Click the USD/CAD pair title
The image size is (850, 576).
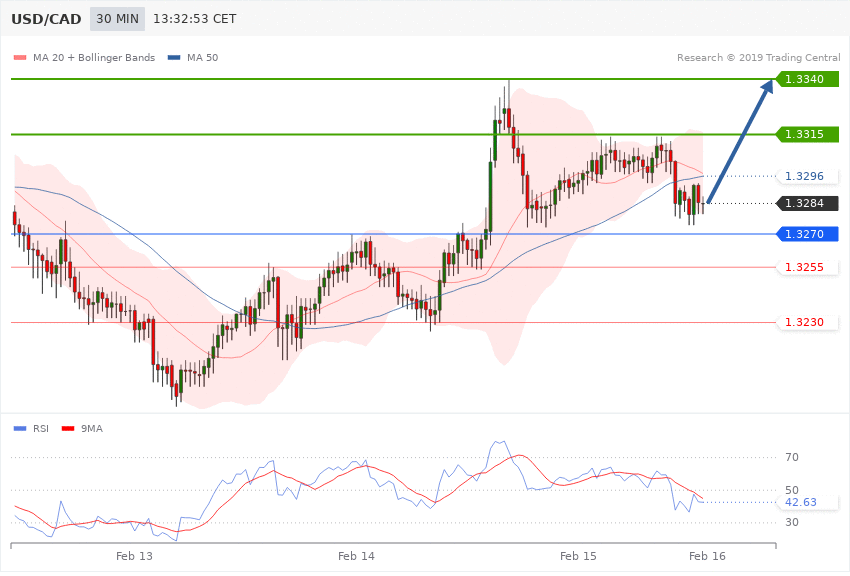(46, 19)
